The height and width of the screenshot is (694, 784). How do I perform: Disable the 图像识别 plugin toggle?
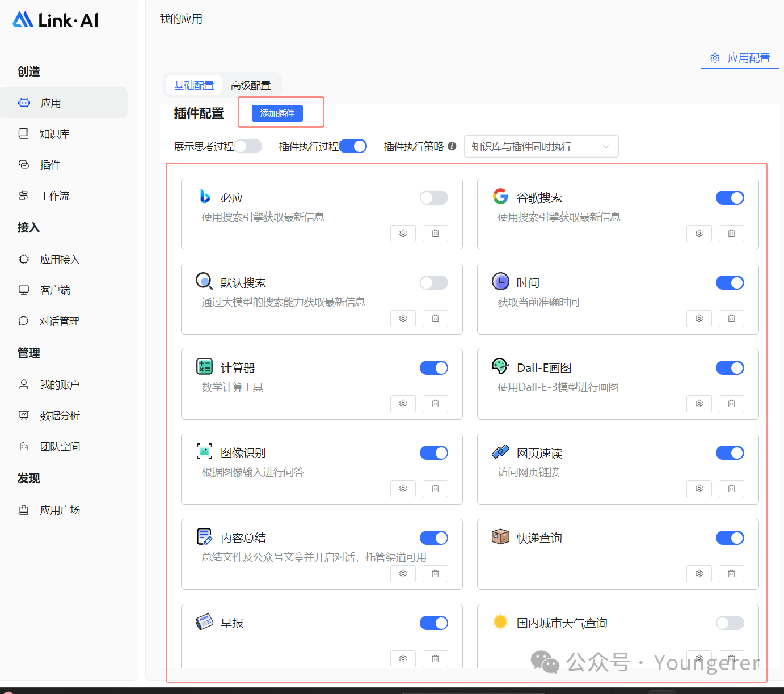point(433,453)
